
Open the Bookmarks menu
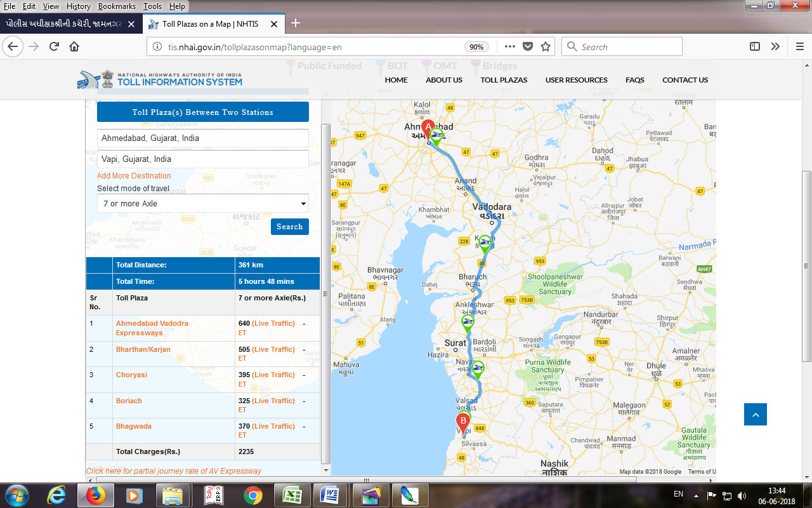pyautogui.click(x=116, y=6)
